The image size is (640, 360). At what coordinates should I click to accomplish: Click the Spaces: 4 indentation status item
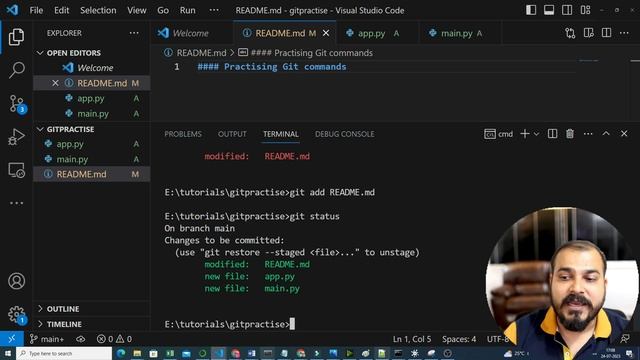point(459,339)
